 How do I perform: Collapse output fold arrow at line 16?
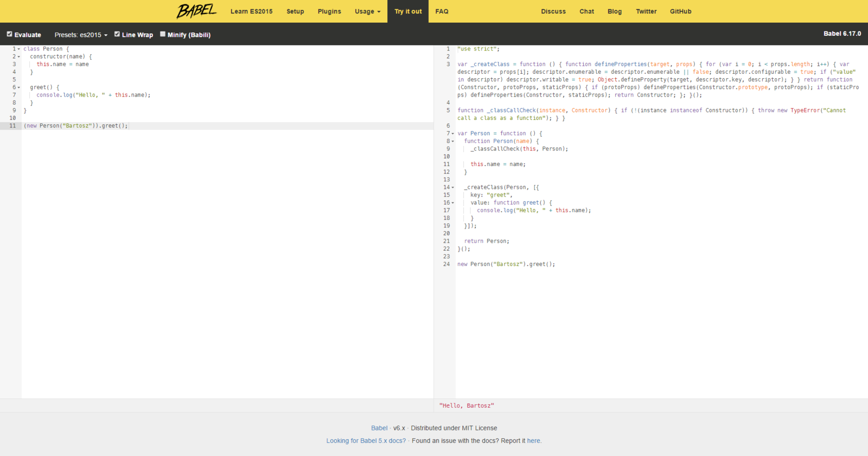[453, 203]
